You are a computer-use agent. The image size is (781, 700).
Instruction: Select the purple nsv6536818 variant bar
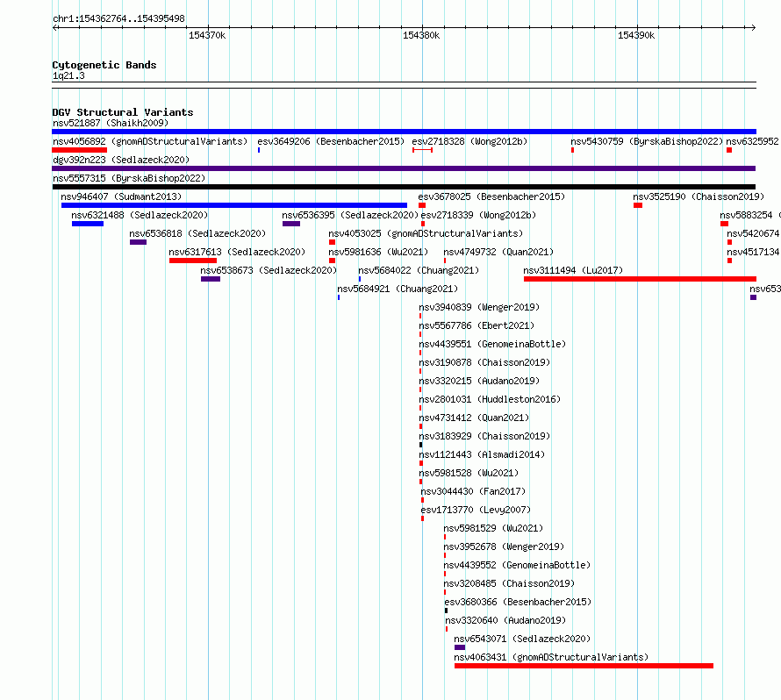138,242
